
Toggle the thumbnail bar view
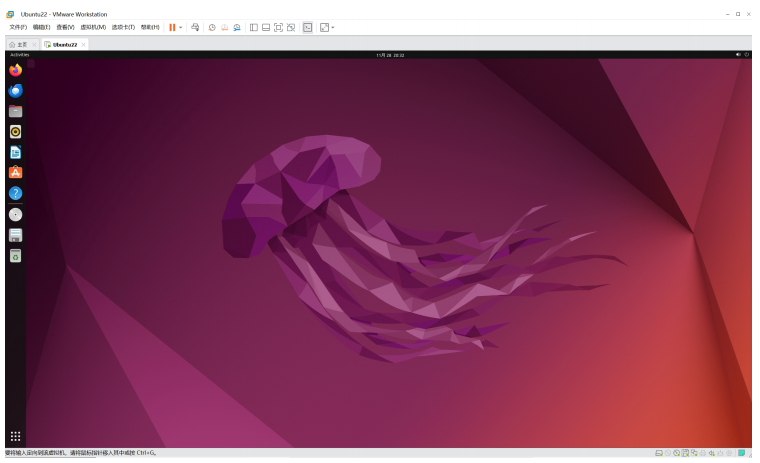coord(266,28)
